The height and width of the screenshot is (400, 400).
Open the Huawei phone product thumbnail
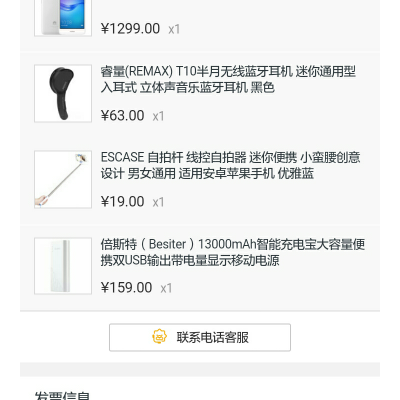pyautogui.click(x=63, y=17)
